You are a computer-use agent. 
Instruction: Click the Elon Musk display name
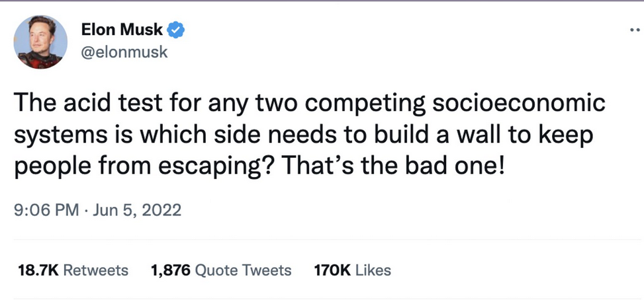coord(122,30)
